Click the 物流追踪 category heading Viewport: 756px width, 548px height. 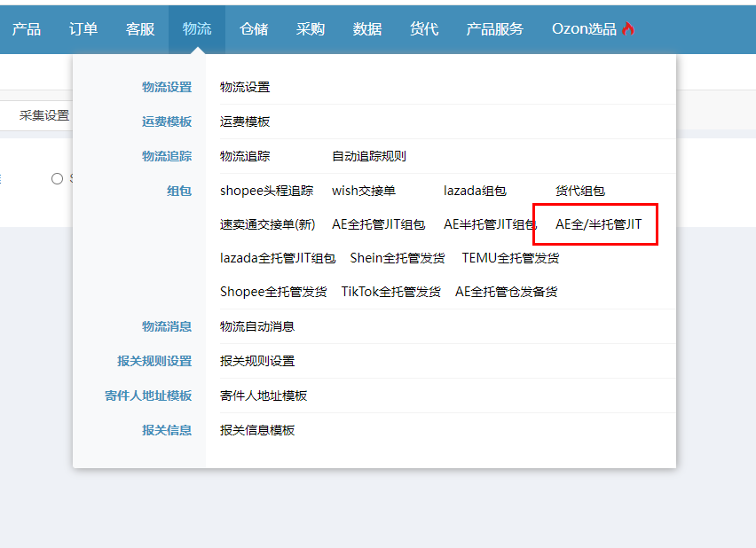point(167,156)
